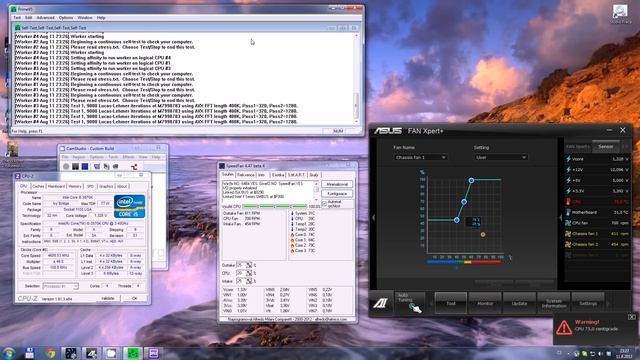
Task: Click the Auto Tuning button in AI Suite
Action: click(x=410, y=303)
